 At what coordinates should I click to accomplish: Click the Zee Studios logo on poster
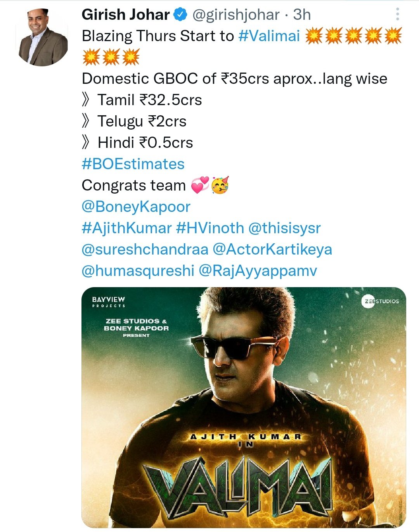coord(380,301)
